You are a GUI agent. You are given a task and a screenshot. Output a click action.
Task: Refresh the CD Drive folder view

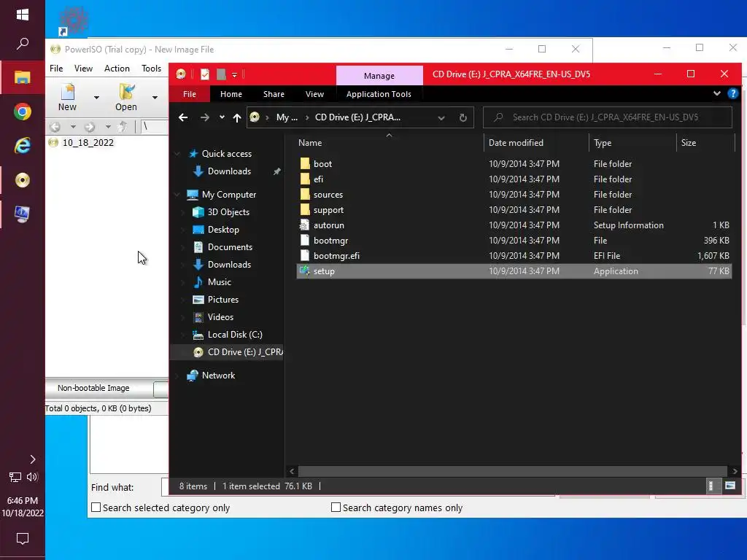click(462, 117)
